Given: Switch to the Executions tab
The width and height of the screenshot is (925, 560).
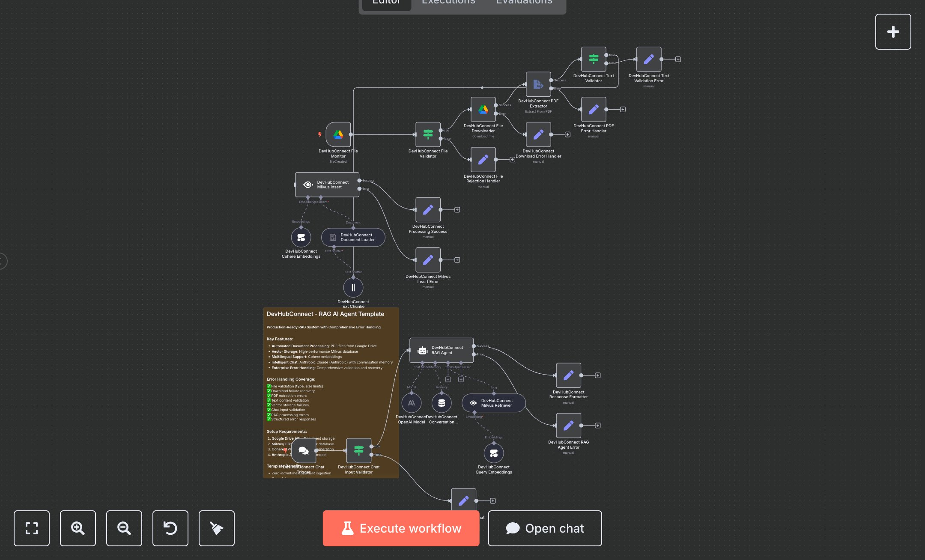Looking at the screenshot, I should (x=448, y=3).
